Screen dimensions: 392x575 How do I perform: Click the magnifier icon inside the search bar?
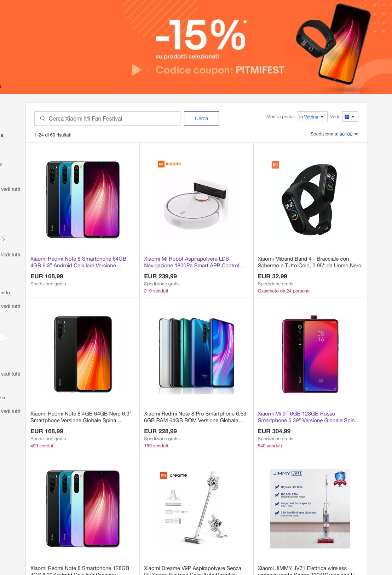point(42,118)
